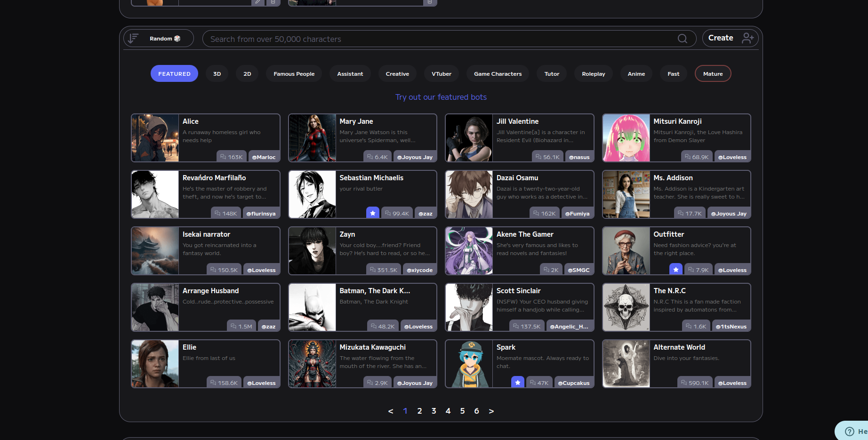Click Mary Jane's 6.4K chat count
Screen dimensions: 868x440
[378, 157]
